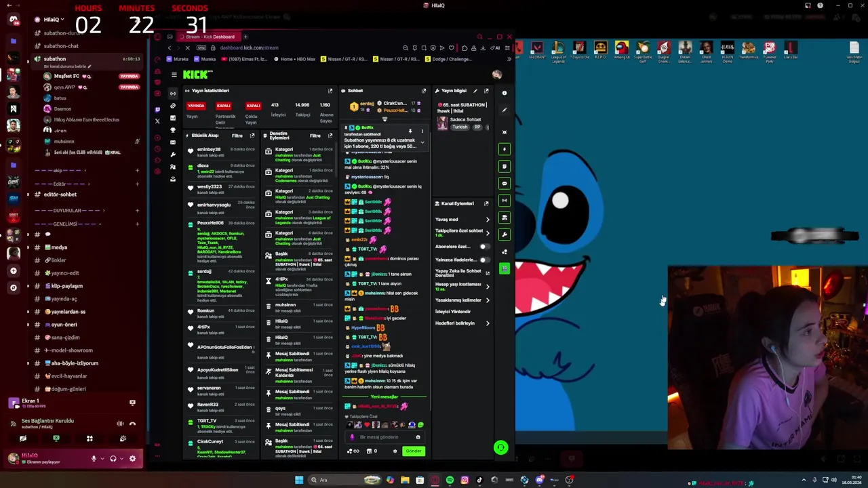Open pinned message three-dot options
Screen dimensions: 868x488
pyautogui.click(x=422, y=131)
